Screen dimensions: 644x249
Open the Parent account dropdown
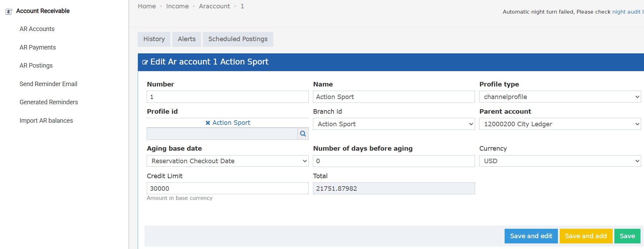click(560, 124)
